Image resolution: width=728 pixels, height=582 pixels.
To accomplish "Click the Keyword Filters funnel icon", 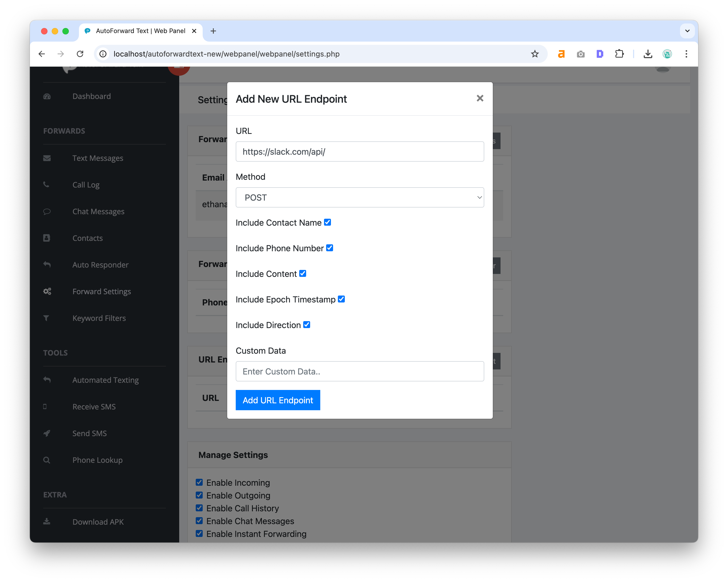I will [46, 318].
